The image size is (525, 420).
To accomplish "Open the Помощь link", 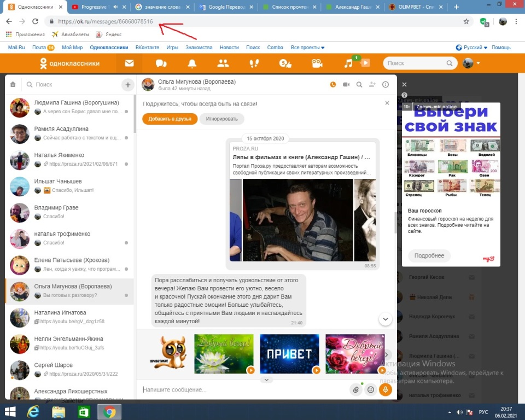I will (501, 48).
